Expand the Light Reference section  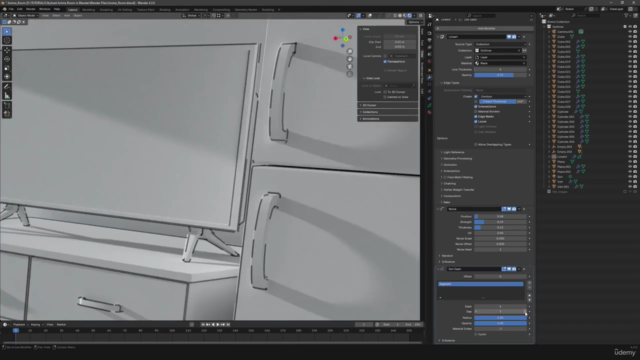click(x=453, y=152)
